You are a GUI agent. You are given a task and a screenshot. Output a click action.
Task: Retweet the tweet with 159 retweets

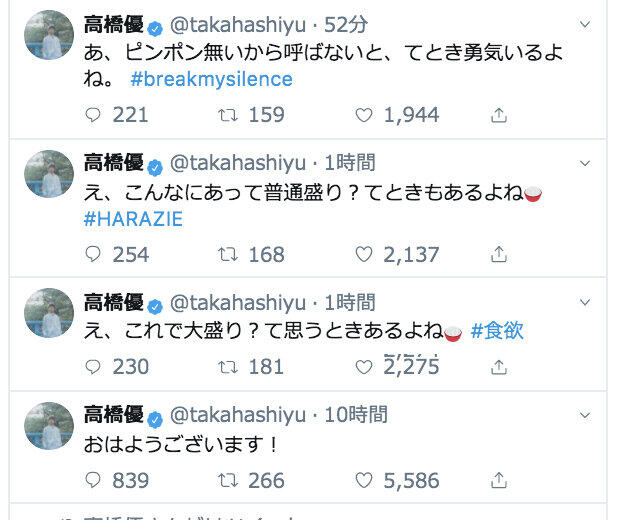227,115
